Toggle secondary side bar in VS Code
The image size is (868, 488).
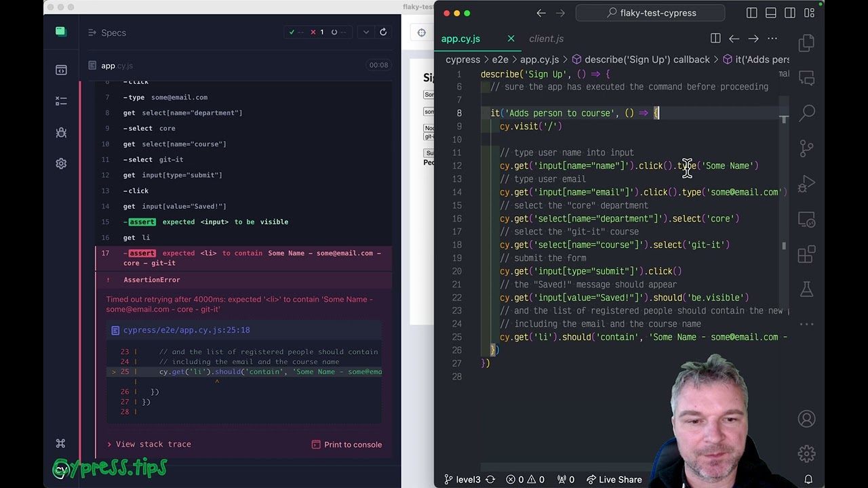pyautogui.click(x=790, y=13)
